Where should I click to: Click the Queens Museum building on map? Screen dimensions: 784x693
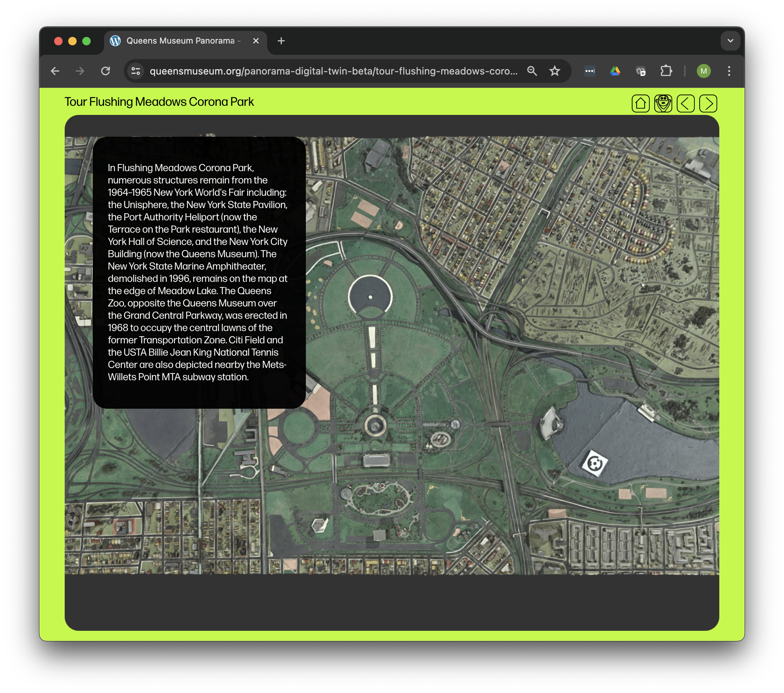[x=376, y=460]
